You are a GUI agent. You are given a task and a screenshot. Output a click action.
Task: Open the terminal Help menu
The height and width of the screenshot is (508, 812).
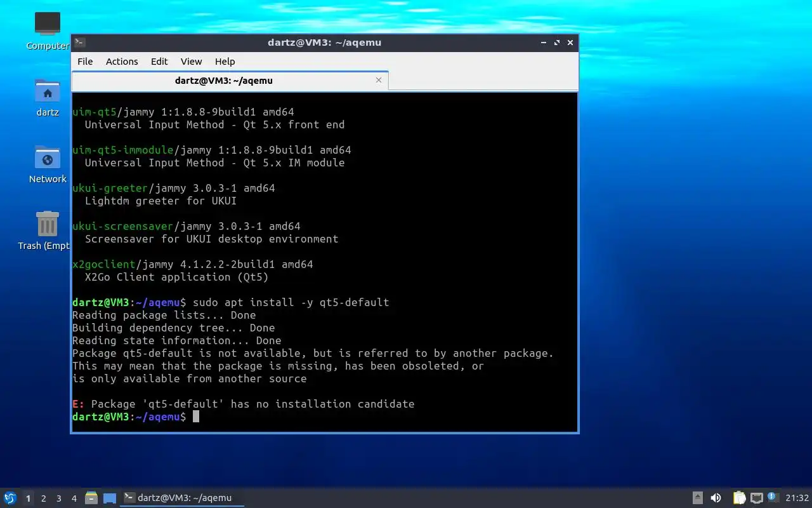pyautogui.click(x=225, y=62)
